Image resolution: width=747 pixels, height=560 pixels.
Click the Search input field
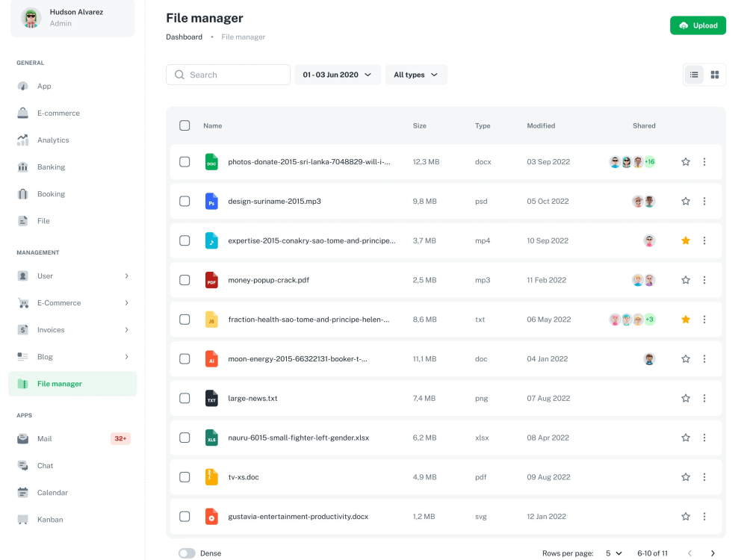228,75
